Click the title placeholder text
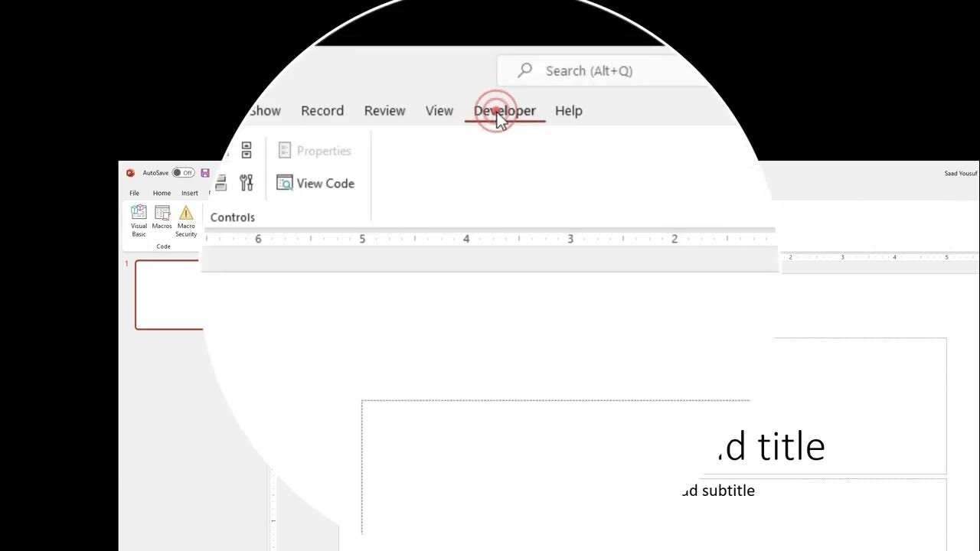980x551 pixels. pyautogui.click(x=772, y=446)
